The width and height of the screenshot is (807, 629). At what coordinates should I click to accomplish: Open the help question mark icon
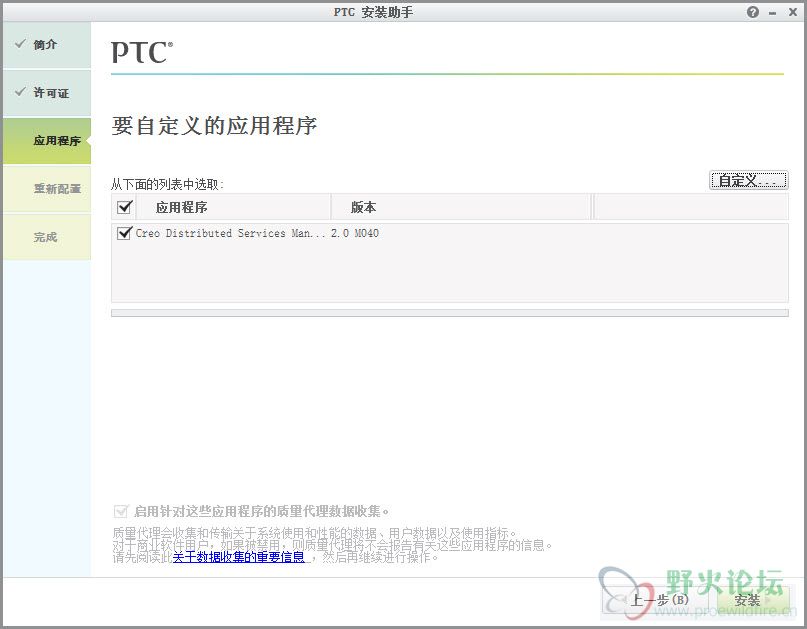(x=752, y=12)
